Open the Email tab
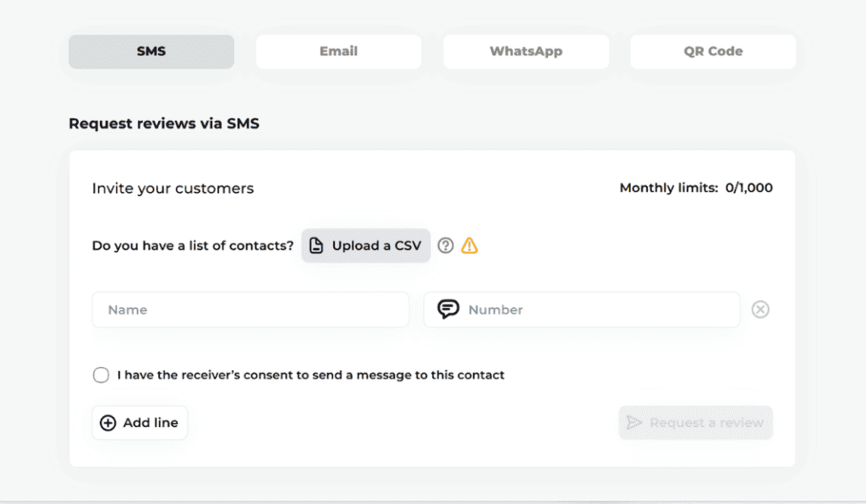Screen dimensions: 866x504 (x=338, y=52)
